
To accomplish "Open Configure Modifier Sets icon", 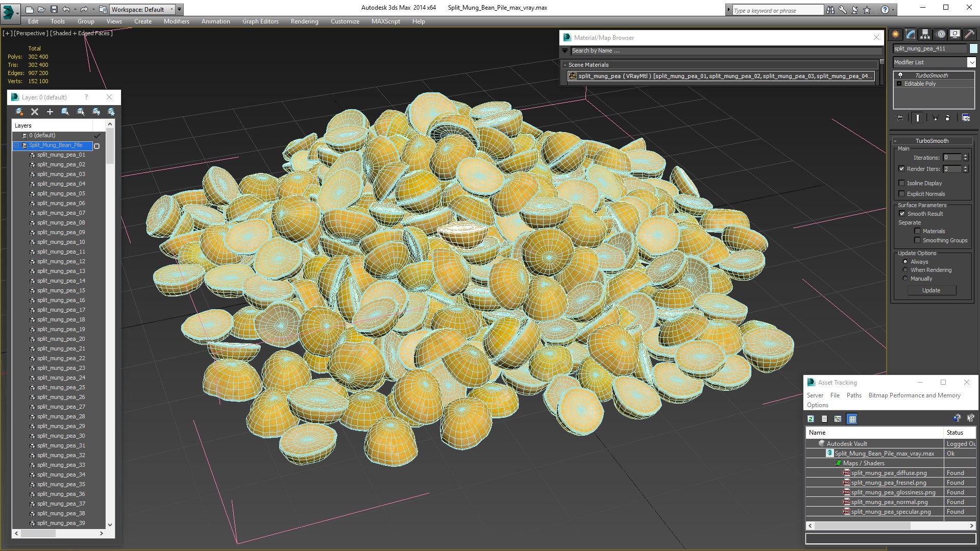I will click(x=966, y=118).
